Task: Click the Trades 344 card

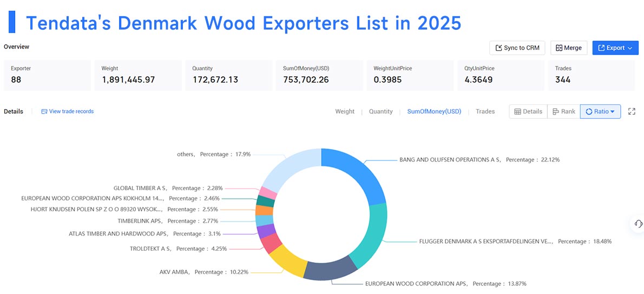Action: coord(592,75)
